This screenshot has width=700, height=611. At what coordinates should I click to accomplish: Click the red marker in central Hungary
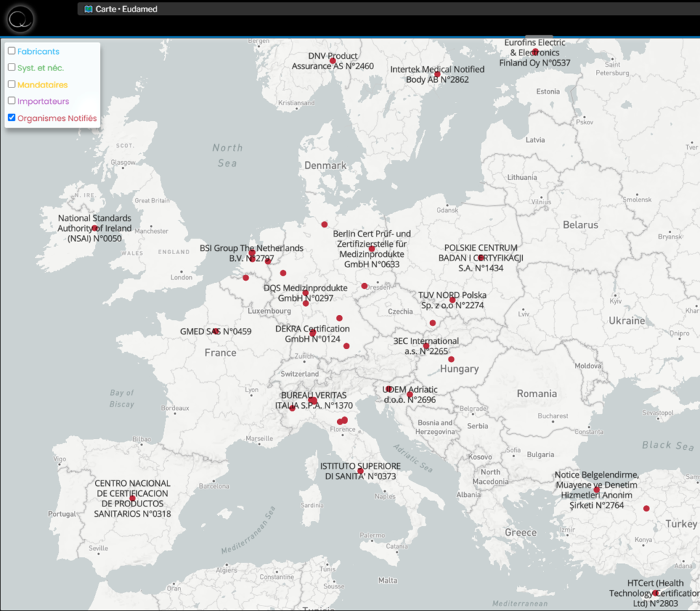pos(451,359)
